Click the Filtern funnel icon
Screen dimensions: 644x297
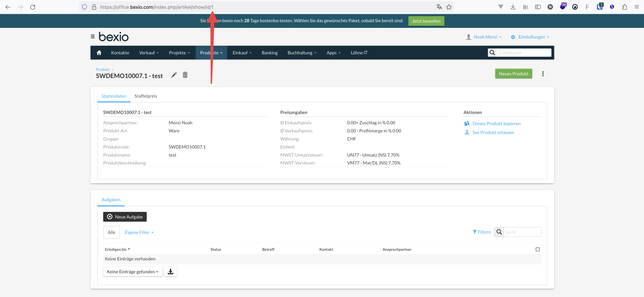tap(474, 232)
